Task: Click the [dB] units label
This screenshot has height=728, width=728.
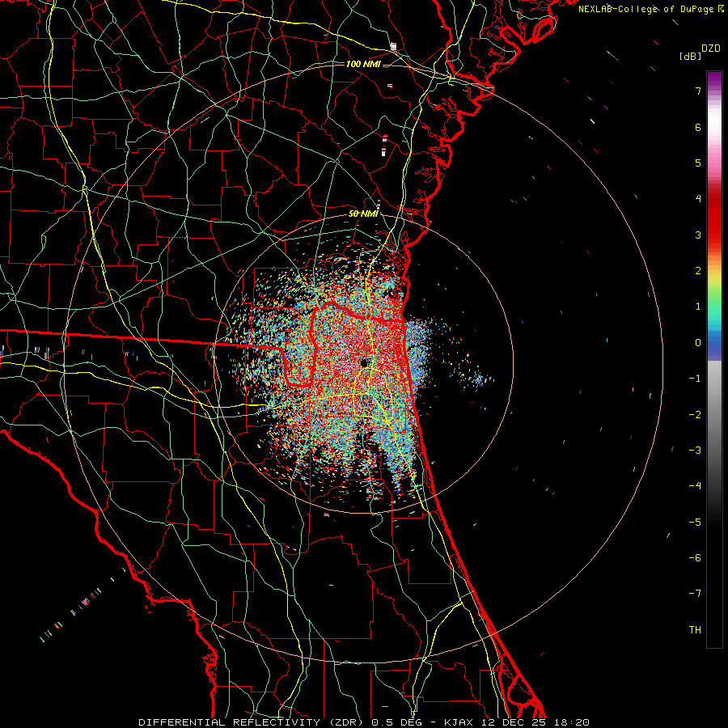Action: tap(690, 56)
